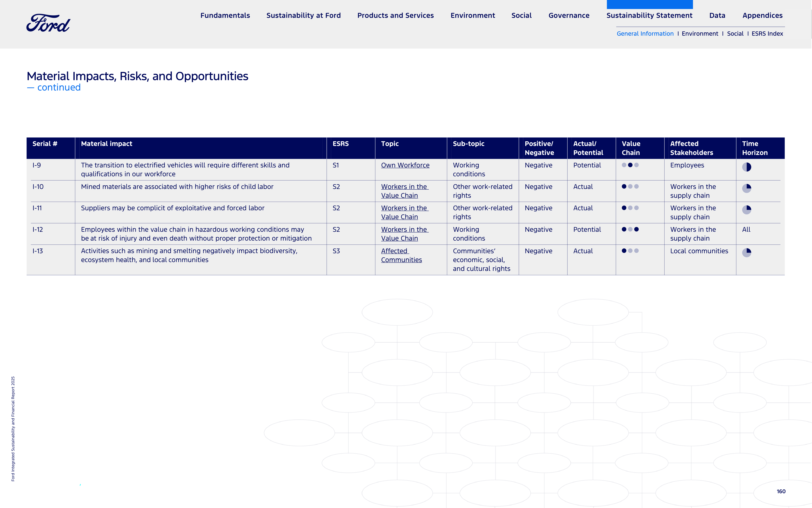
Task: Click the Ford logo
Action: point(48,23)
